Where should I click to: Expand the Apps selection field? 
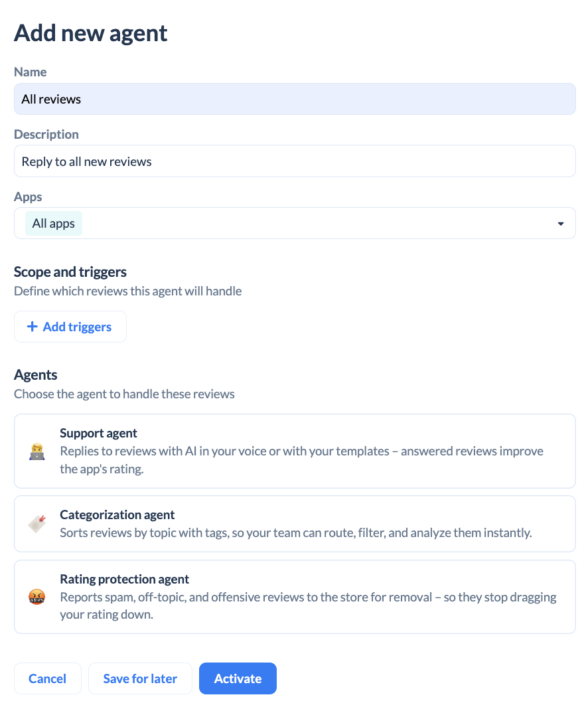point(295,223)
